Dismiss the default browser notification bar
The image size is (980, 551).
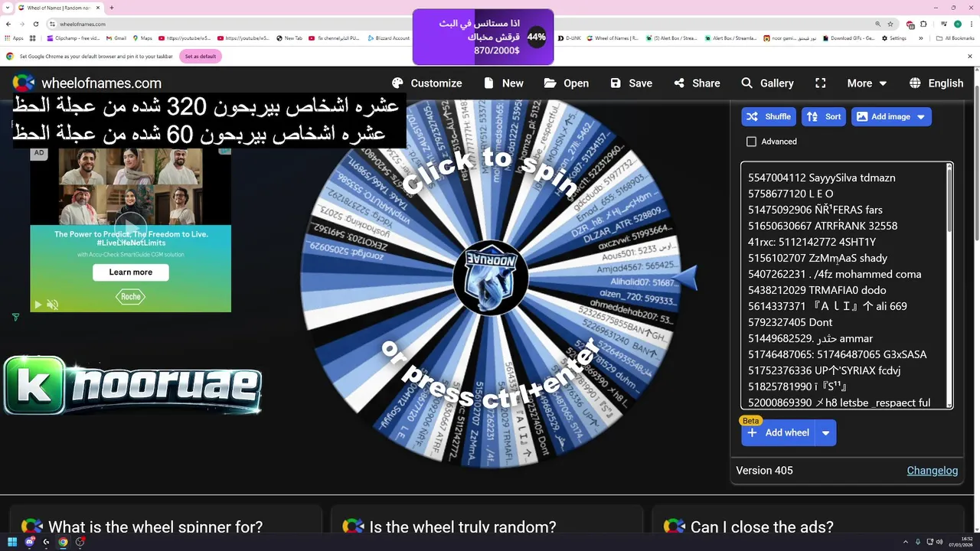point(970,56)
